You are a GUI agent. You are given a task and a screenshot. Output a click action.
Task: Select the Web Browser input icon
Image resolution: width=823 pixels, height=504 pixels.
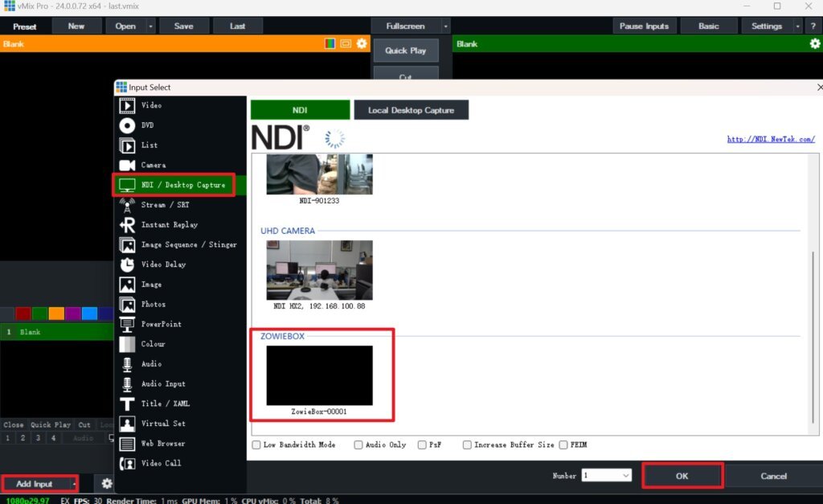click(x=127, y=444)
